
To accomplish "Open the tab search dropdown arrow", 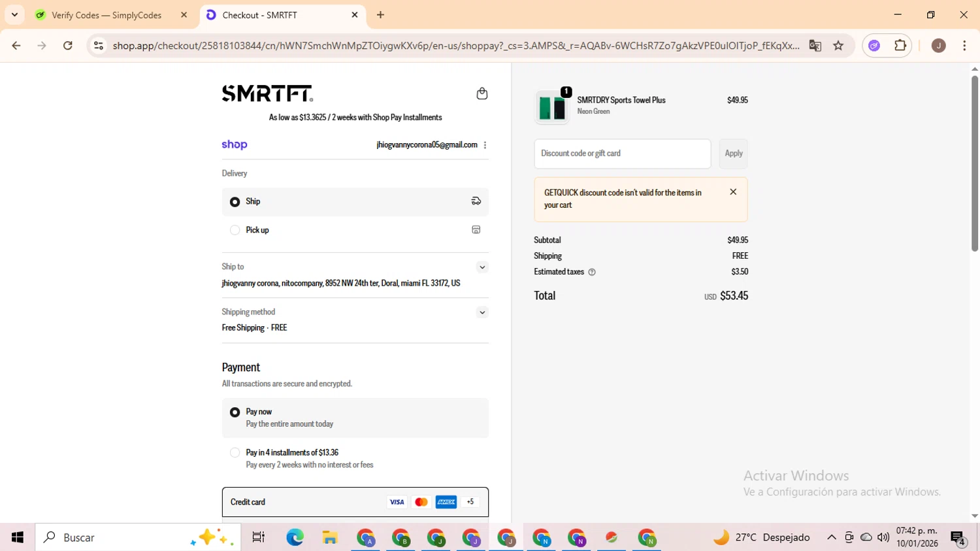I will tap(14, 15).
